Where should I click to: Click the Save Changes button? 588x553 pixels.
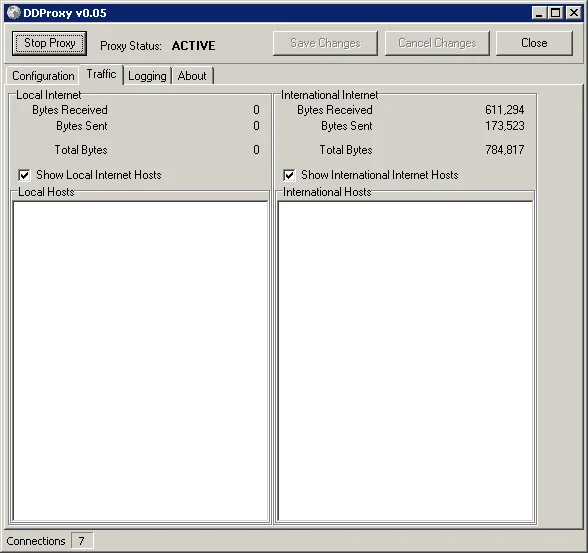point(325,43)
